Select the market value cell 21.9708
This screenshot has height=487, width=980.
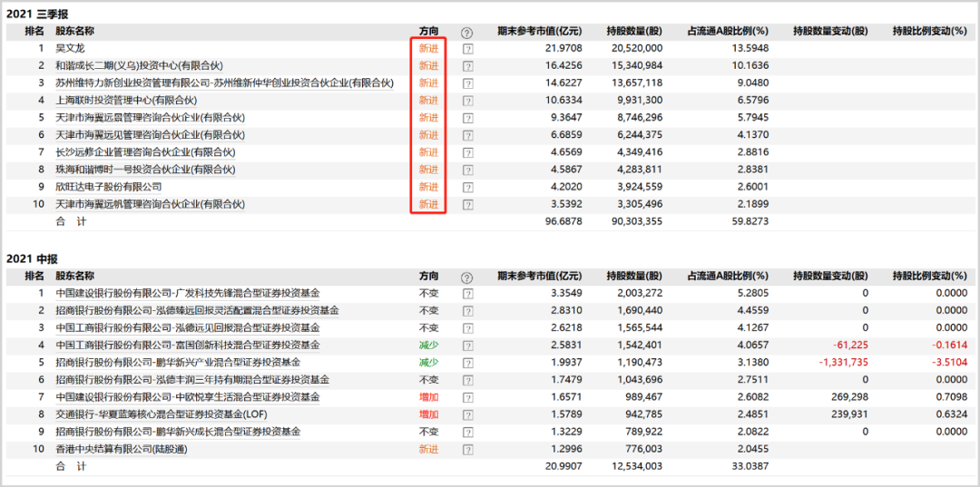pos(564,48)
